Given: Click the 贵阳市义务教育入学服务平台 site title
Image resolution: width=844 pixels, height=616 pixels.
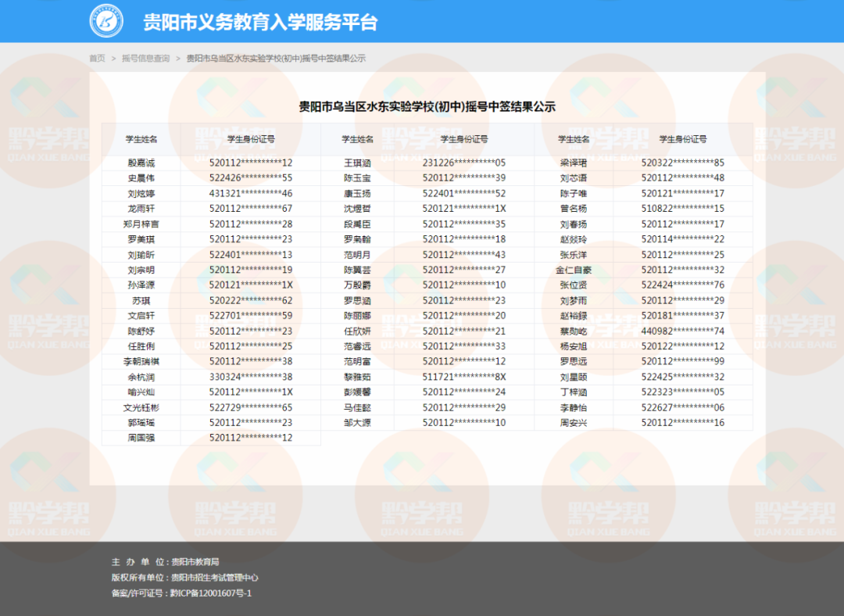Looking at the screenshot, I should [x=260, y=22].
